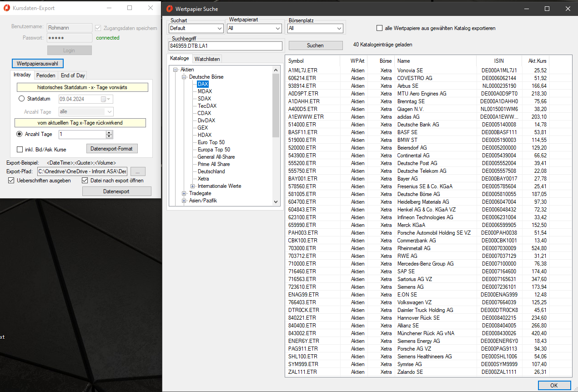The image size is (578, 392).
Task: Click into the Suchbegriff input field
Action: click(x=226, y=46)
